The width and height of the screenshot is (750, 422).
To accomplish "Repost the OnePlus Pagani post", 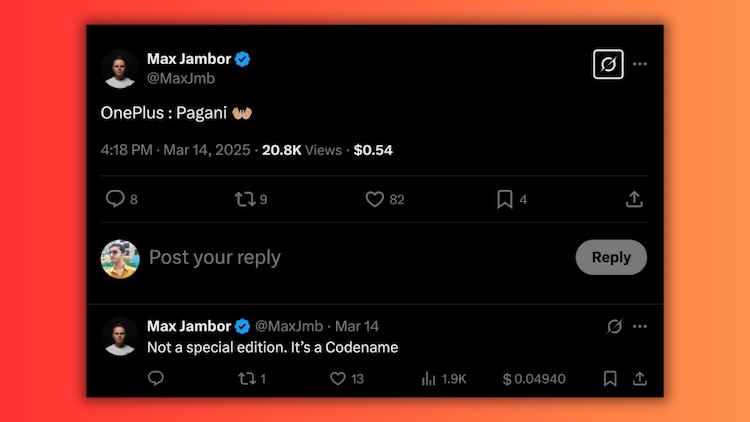I will point(244,199).
